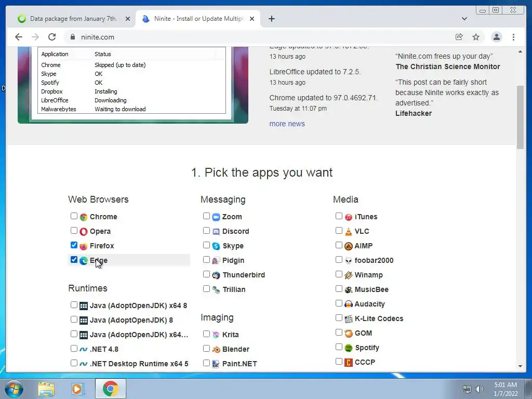Uncheck the Edge checkbox

[x=74, y=260]
